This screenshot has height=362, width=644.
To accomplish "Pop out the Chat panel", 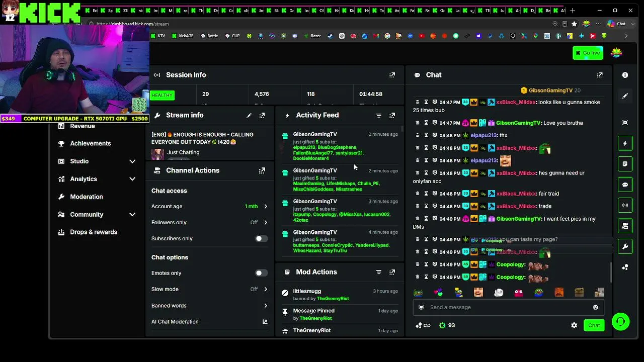I will coord(600,75).
